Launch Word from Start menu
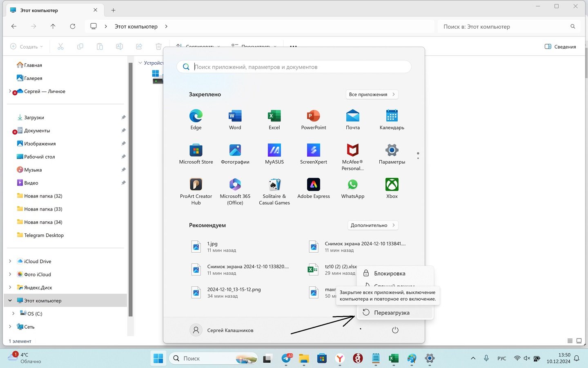Screen dimensions: 588x368 (x=235, y=119)
